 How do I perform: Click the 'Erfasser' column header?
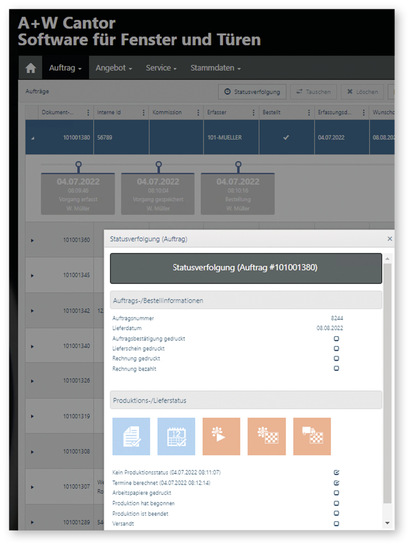coord(217,112)
